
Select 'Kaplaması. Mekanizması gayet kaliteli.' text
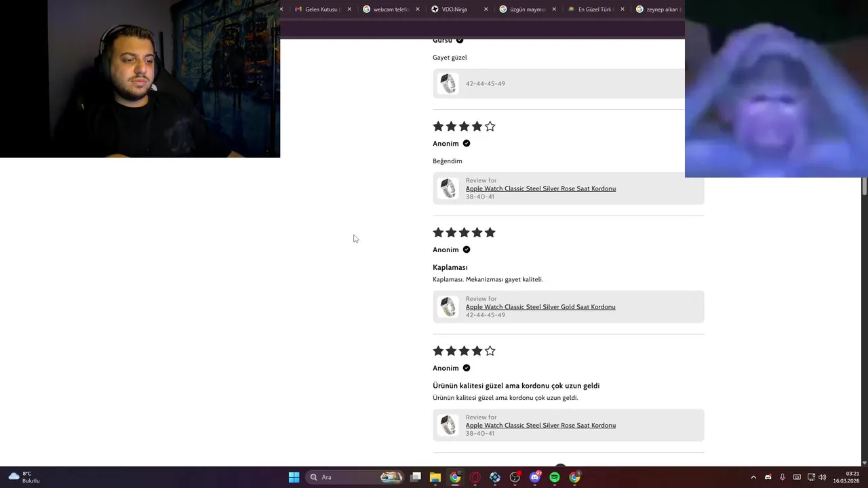[x=488, y=279]
